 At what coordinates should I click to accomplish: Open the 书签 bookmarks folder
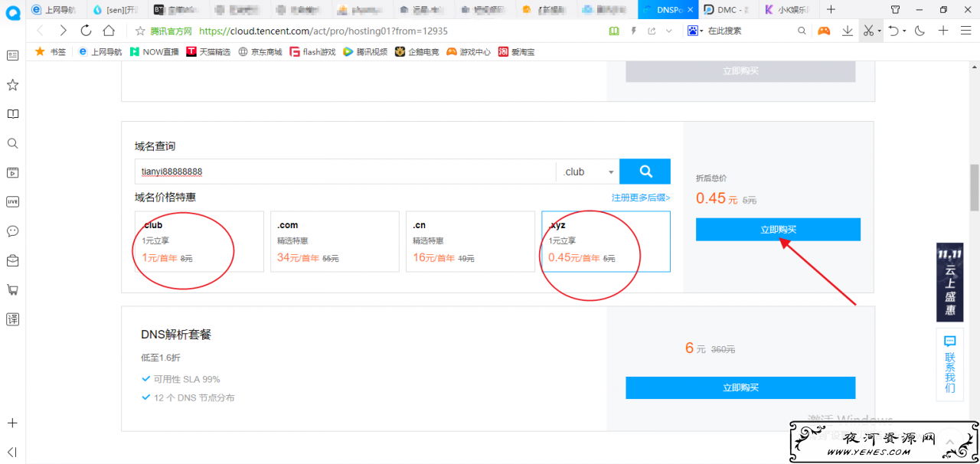(51, 52)
